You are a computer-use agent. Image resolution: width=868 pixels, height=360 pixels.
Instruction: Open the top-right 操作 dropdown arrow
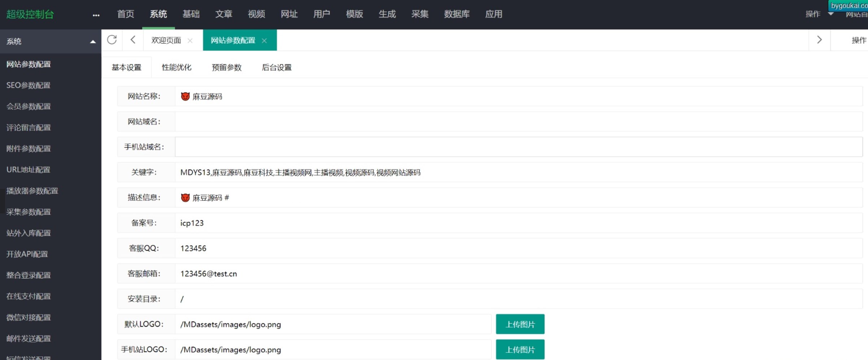[830, 14]
